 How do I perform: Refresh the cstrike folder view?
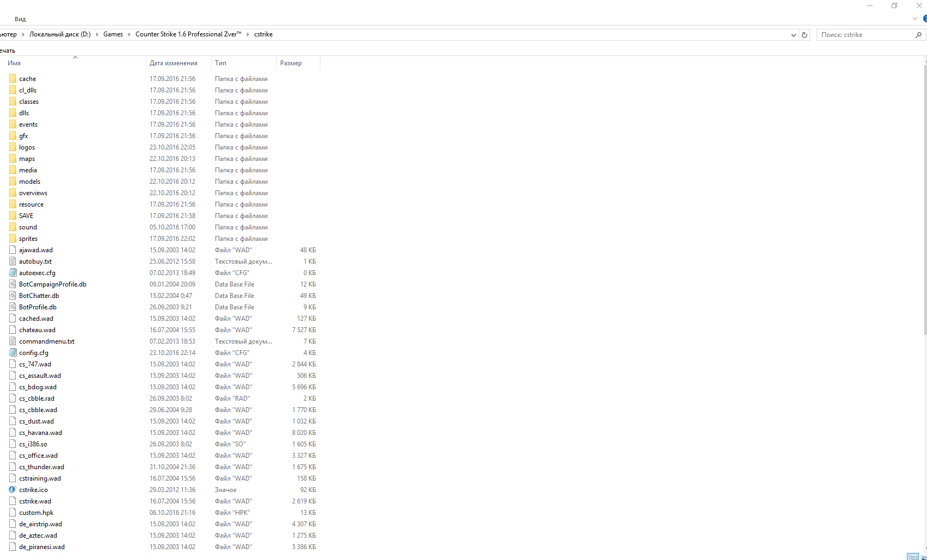[805, 35]
